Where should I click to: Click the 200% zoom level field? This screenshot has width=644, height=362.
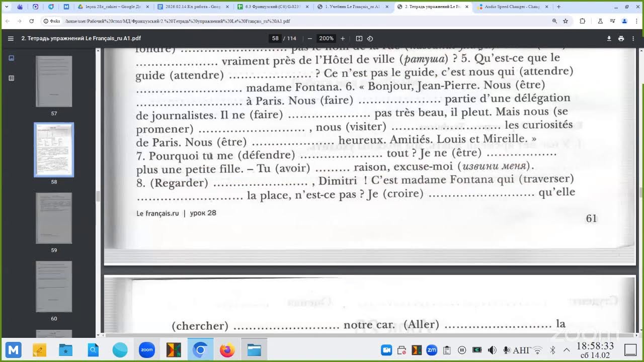[x=326, y=38]
